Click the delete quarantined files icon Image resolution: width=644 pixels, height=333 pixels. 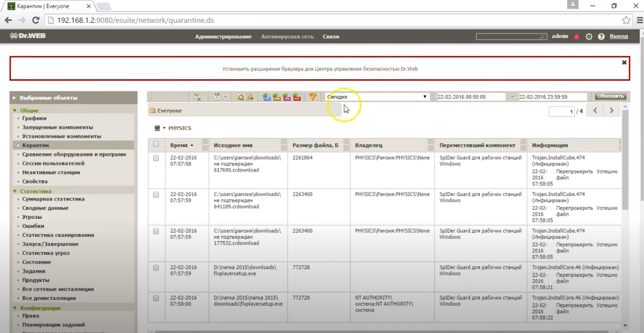(197, 97)
